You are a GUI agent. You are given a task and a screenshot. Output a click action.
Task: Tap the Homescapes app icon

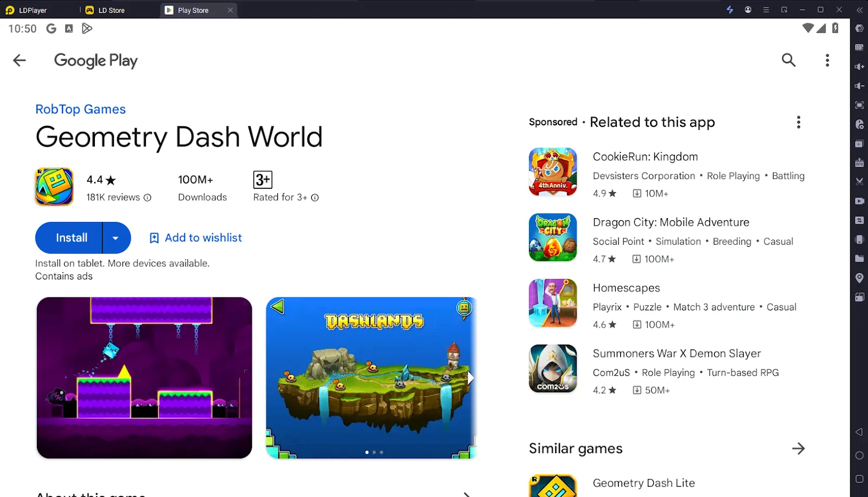click(552, 303)
